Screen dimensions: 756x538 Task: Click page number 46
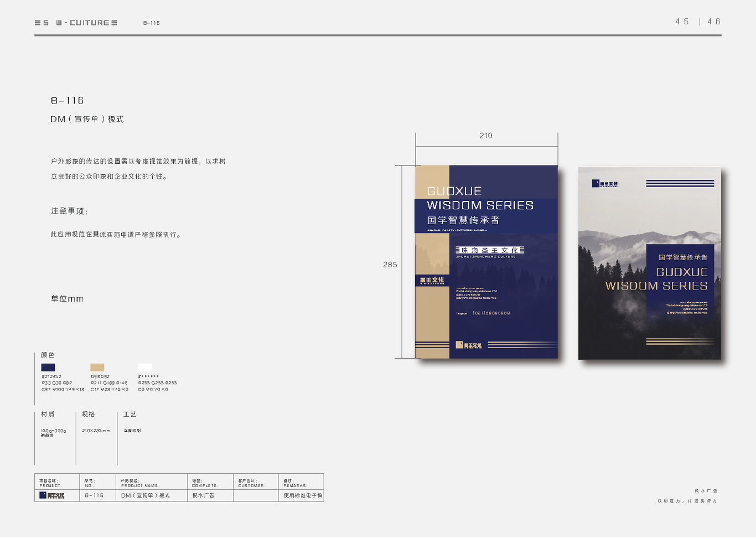pos(714,22)
